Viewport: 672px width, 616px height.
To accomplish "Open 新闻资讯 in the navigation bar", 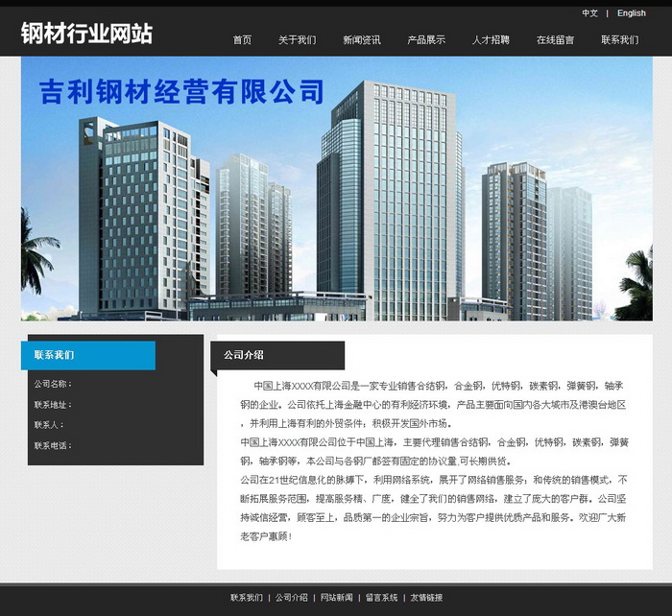I will pos(361,40).
